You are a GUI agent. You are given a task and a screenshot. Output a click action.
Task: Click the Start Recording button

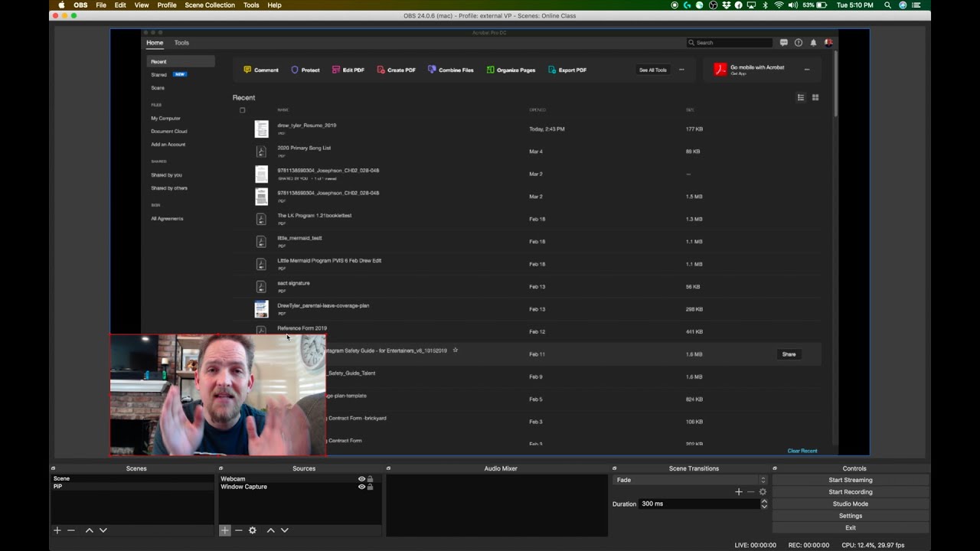[x=851, y=492]
